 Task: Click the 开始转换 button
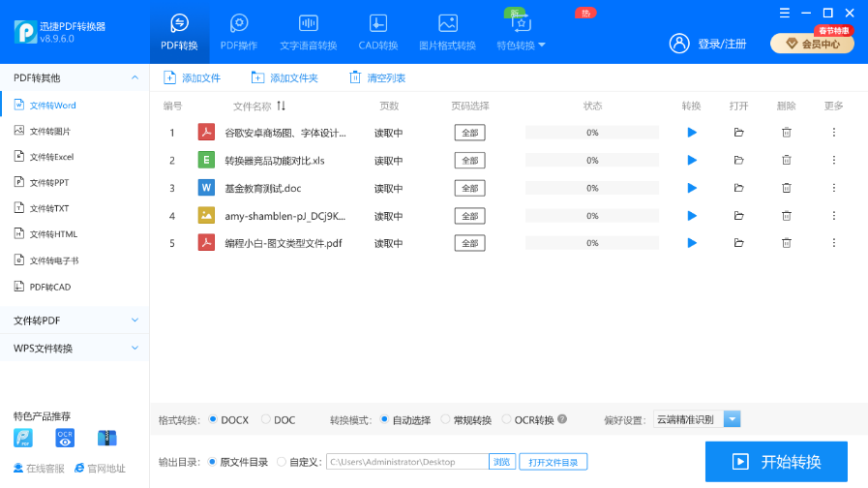pos(776,461)
